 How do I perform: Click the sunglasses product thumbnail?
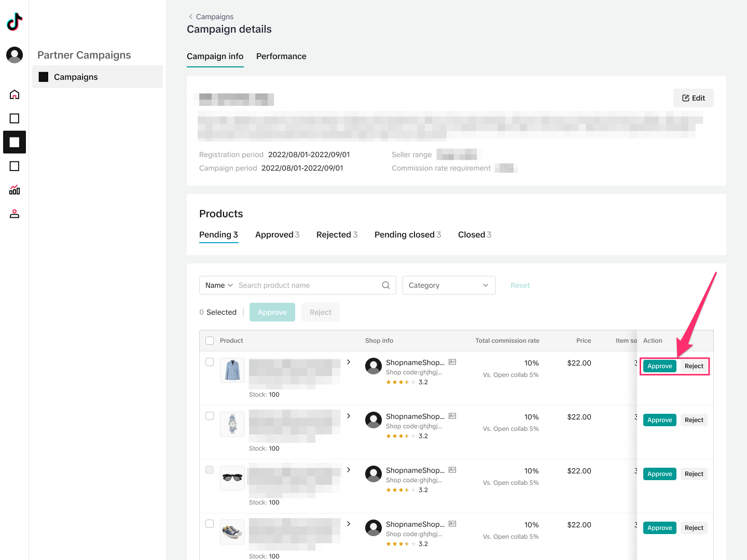[232, 478]
